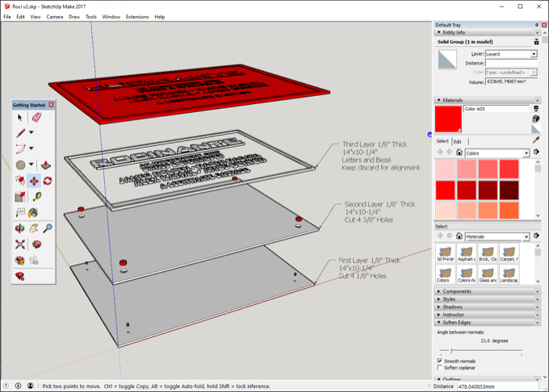Activate the Rotate tool

48,181
